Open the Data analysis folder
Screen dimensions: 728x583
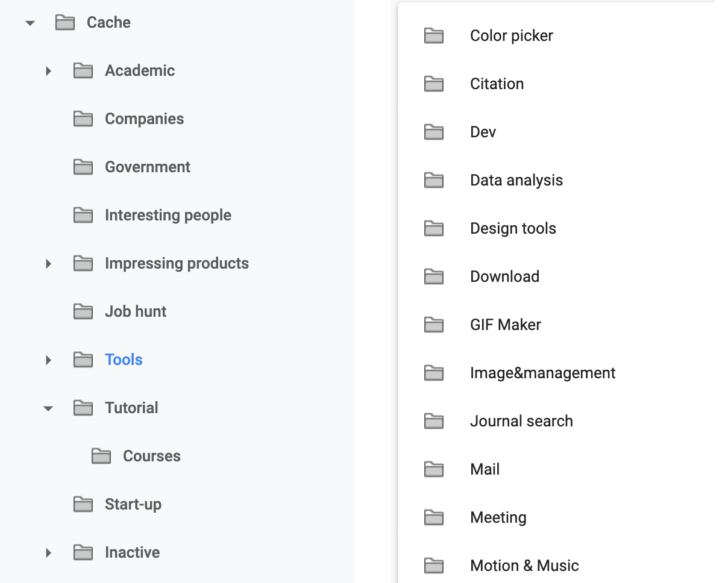tap(516, 181)
